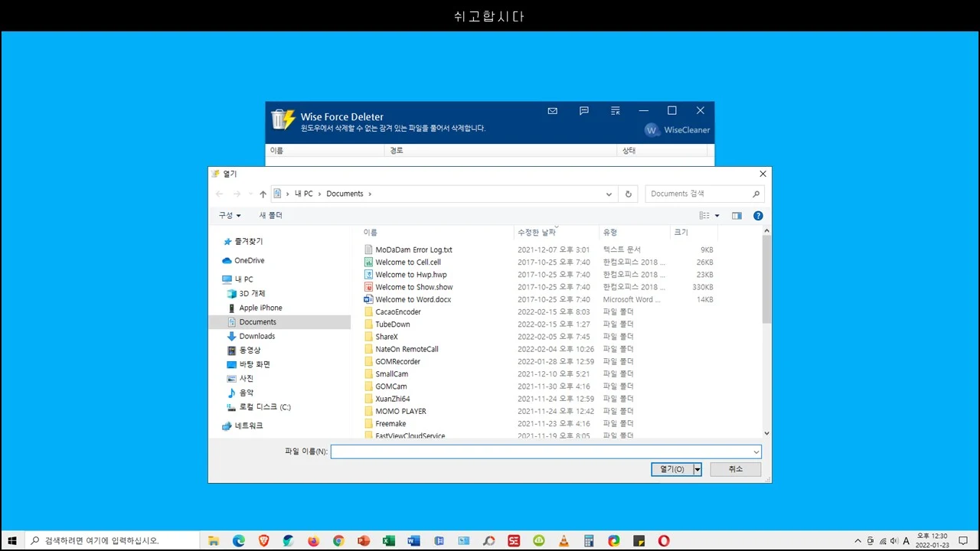980x551 pixels.
Task: Select 사진 folder in the navigation pane
Action: [x=246, y=379]
